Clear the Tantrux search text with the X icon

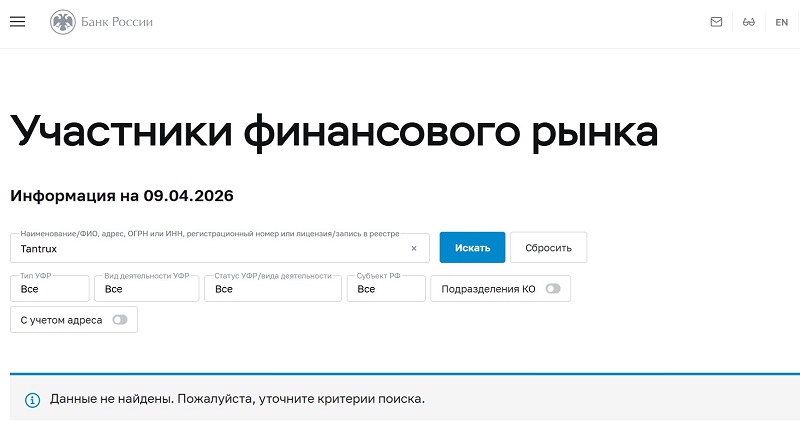coord(414,248)
